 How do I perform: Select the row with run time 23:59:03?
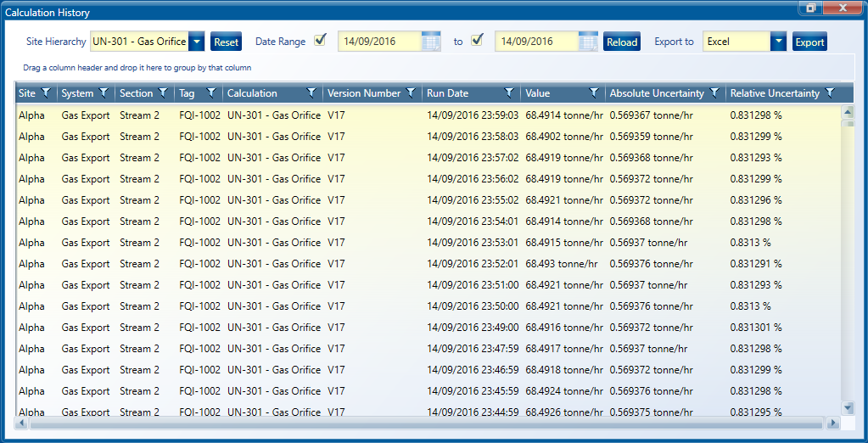[x=428, y=115]
